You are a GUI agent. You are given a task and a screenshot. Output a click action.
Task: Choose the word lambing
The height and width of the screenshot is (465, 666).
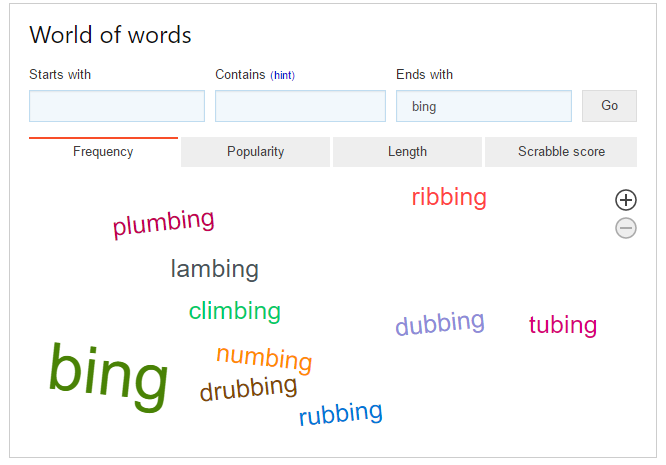tap(214, 269)
